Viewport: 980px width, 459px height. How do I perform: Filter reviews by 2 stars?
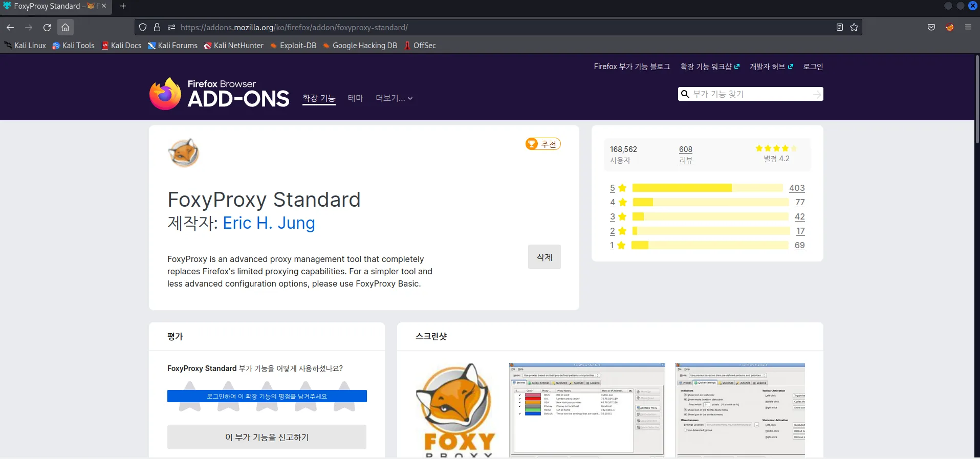click(618, 231)
